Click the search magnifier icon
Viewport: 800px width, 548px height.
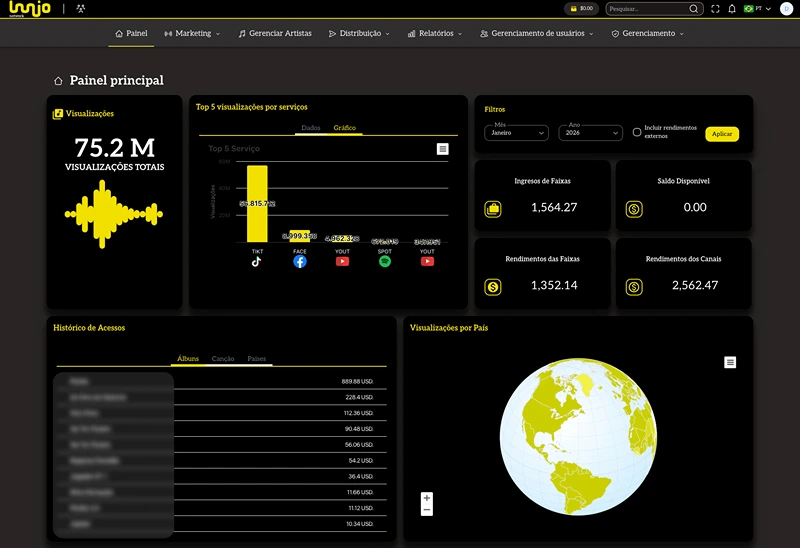click(x=694, y=9)
